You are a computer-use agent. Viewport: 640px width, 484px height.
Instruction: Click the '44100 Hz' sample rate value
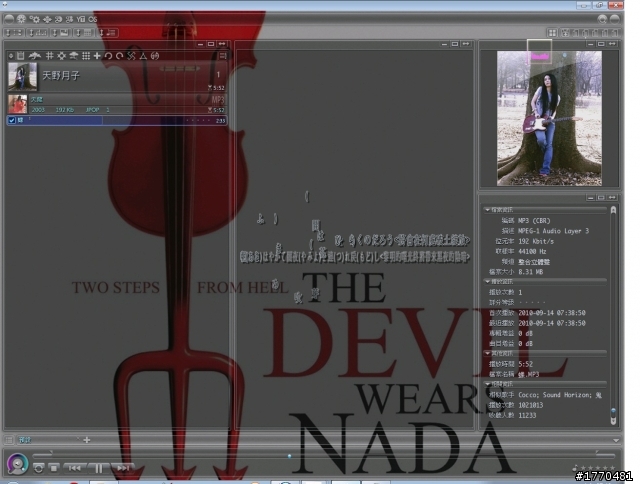532,251
